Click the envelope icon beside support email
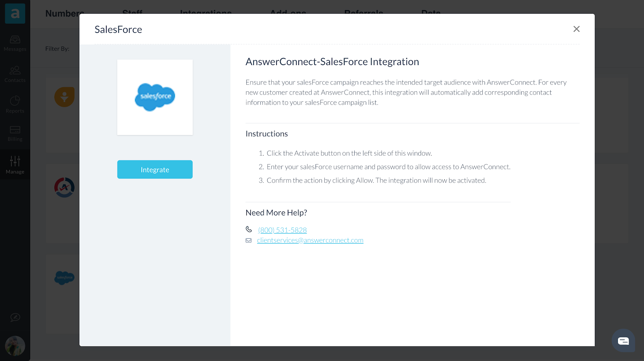 click(249, 240)
